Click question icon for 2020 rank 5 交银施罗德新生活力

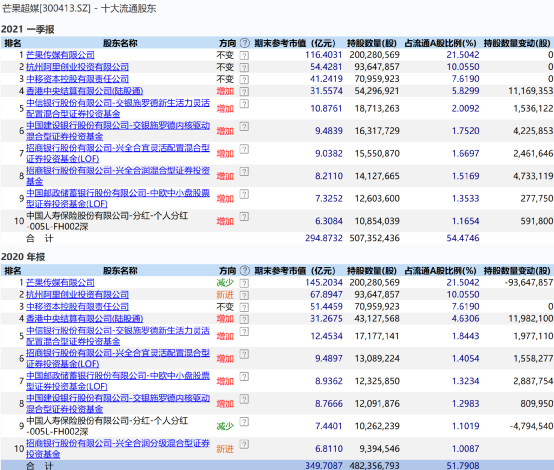tap(244, 331)
